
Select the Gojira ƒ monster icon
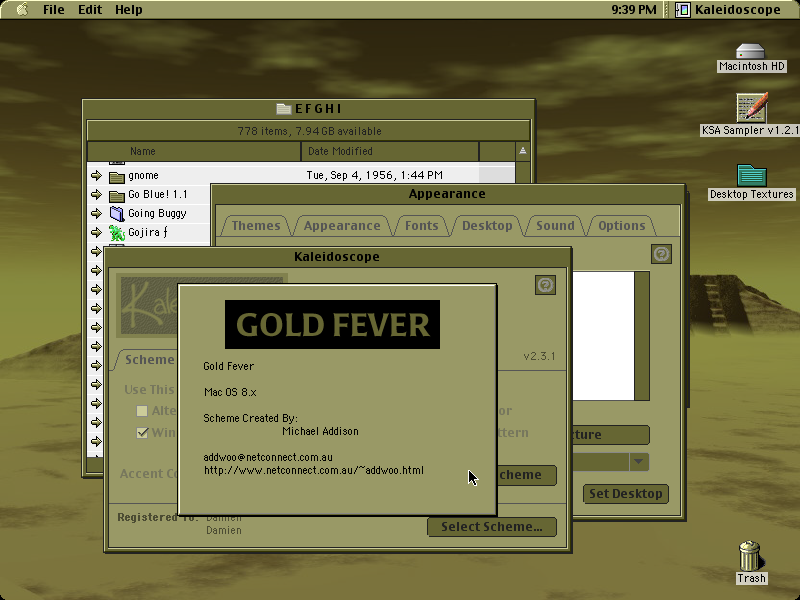[x=117, y=233]
